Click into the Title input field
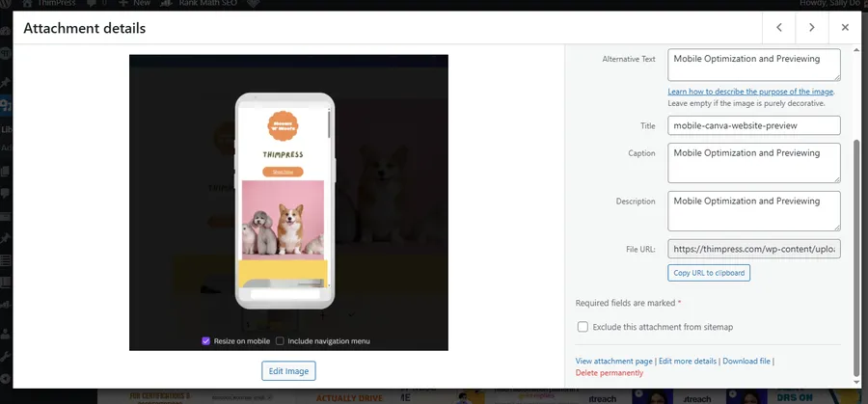 tap(753, 125)
